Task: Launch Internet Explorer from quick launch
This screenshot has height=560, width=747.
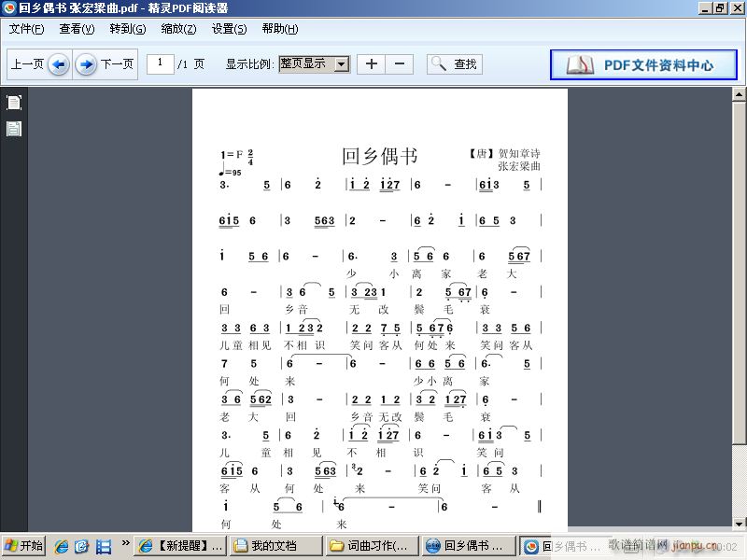Action: click(62, 546)
